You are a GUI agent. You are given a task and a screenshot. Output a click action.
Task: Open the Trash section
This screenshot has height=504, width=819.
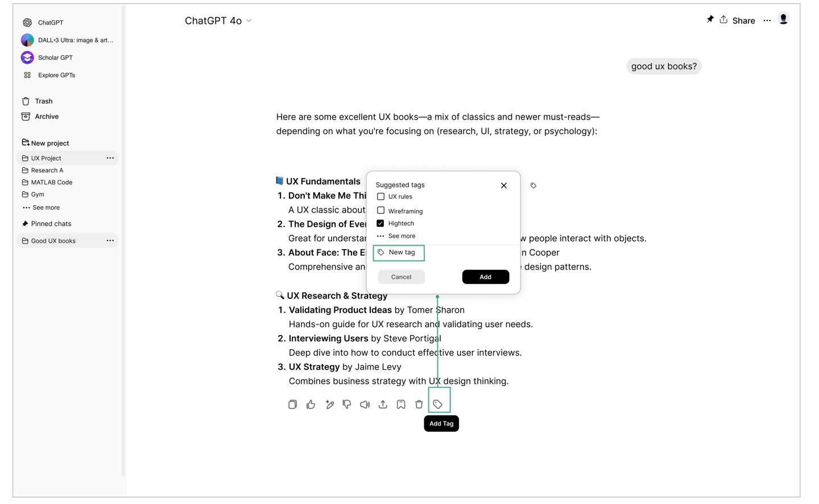click(x=38, y=101)
